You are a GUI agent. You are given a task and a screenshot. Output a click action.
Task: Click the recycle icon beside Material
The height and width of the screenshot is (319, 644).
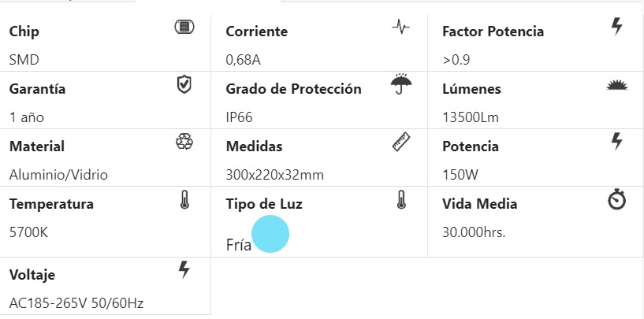click(x=184, y=142)
